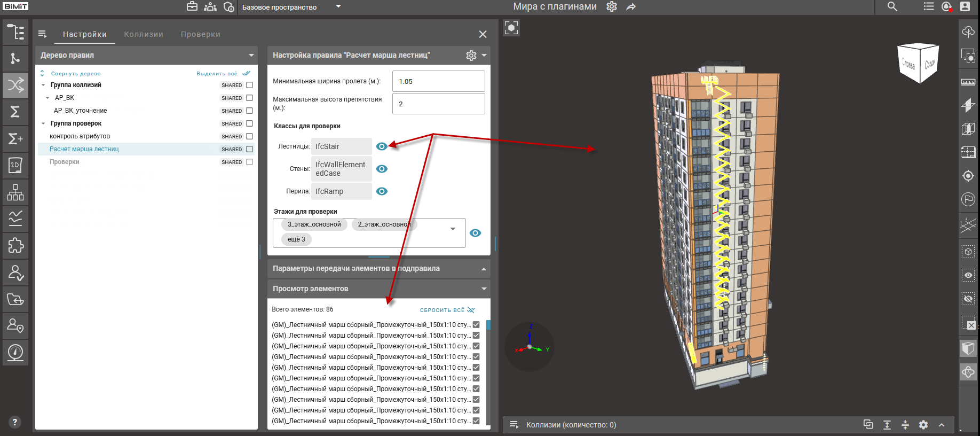Image resolution: width=980 pixels, height=436 pixels.
Task: Open the 2D drawings sidebar icon
Action: pyautogui.click(x=15, y=166)
